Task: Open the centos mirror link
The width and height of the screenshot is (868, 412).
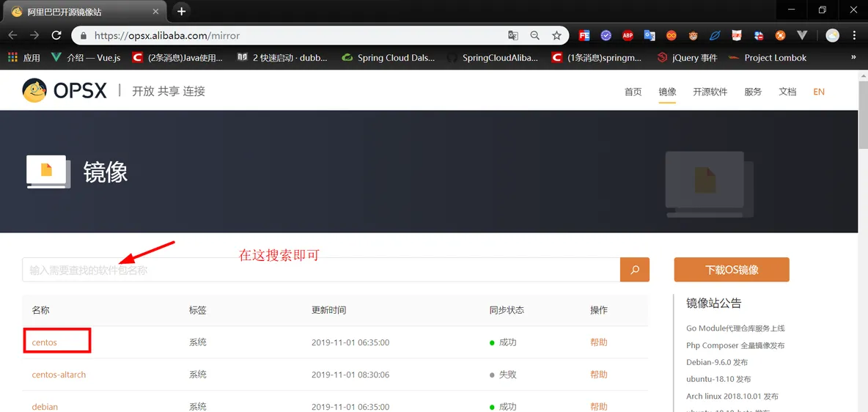Action: [45, 342]
